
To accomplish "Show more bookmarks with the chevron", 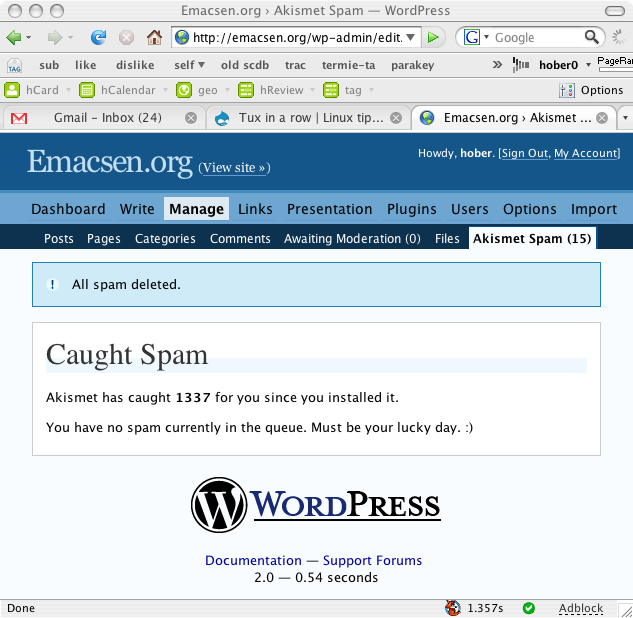I will point(497,65).
